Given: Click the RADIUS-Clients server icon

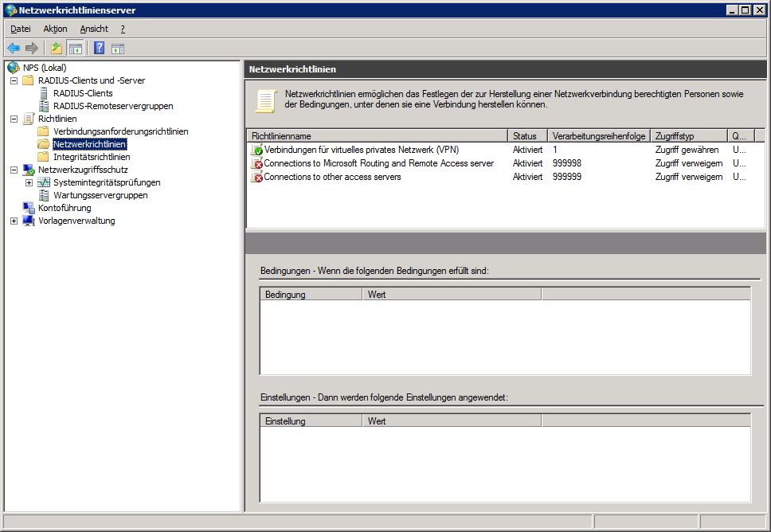Looking at the screenshot, I should pyautogui.click(x=44, y=93).
